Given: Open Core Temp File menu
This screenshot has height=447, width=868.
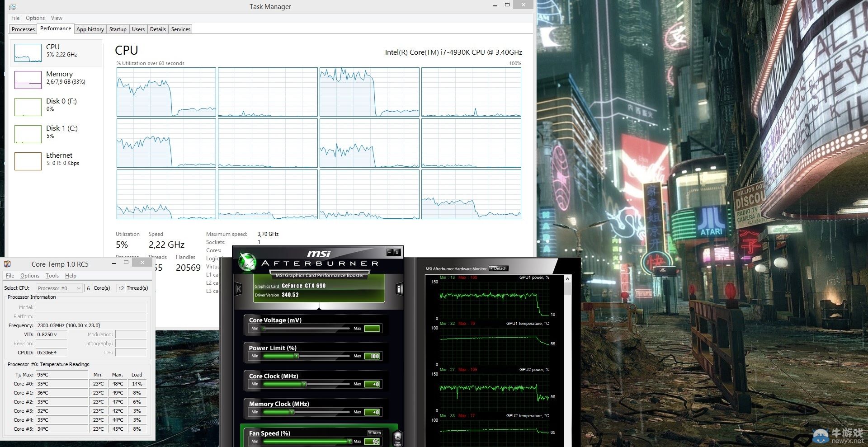Looking at the screenshot, I should [10, 276].
